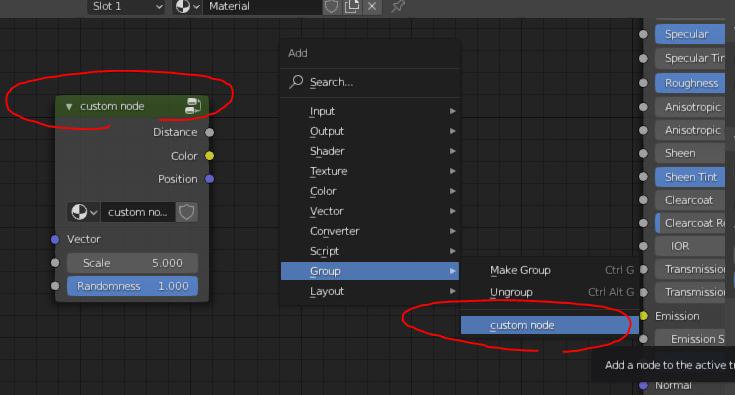Open the Group submenu
The image size is (735, 395).
click(x=370, y=271)
